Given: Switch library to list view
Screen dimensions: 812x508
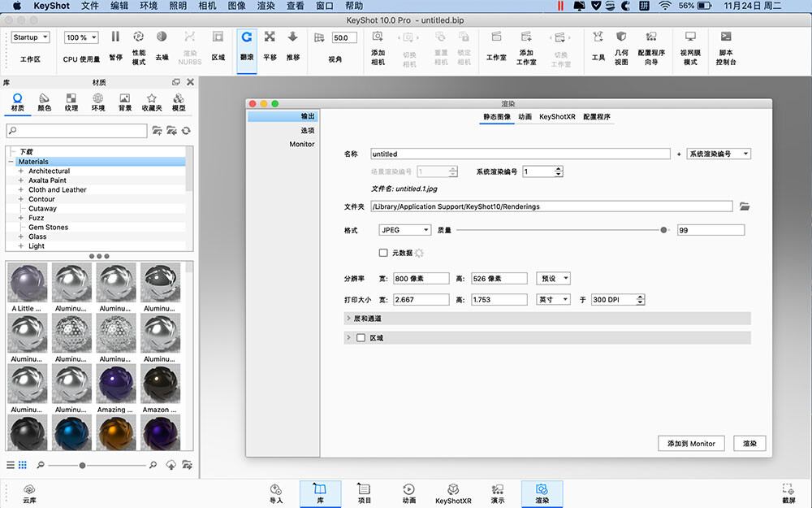Looking at the screenshot, I should tap(11, 465).
